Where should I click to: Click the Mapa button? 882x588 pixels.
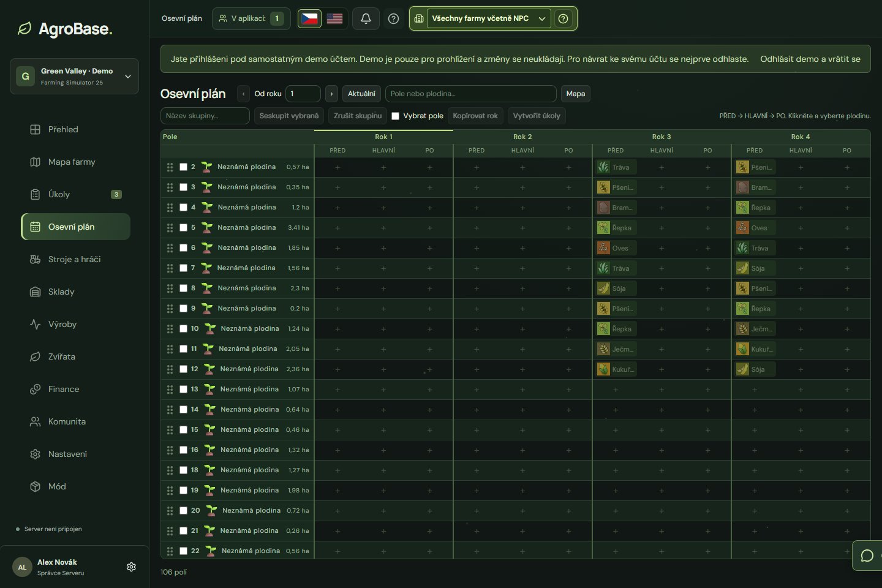(x=575, y=94)
